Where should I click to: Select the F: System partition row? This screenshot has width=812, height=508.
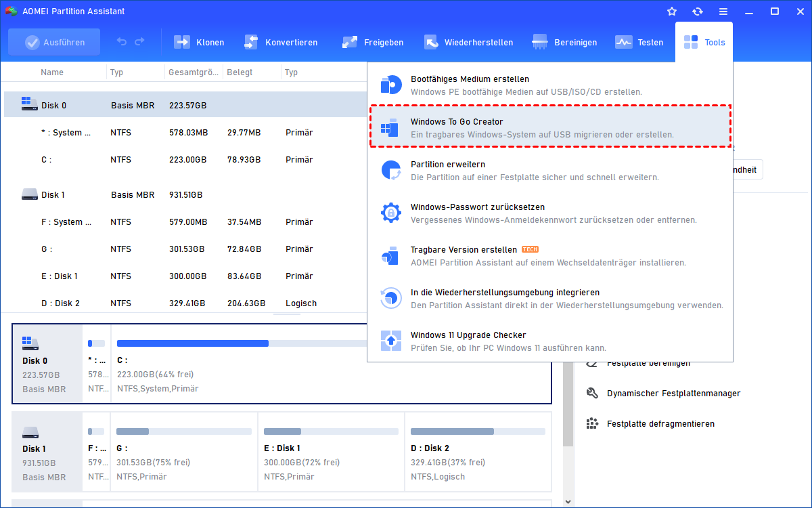click(186, 221)
